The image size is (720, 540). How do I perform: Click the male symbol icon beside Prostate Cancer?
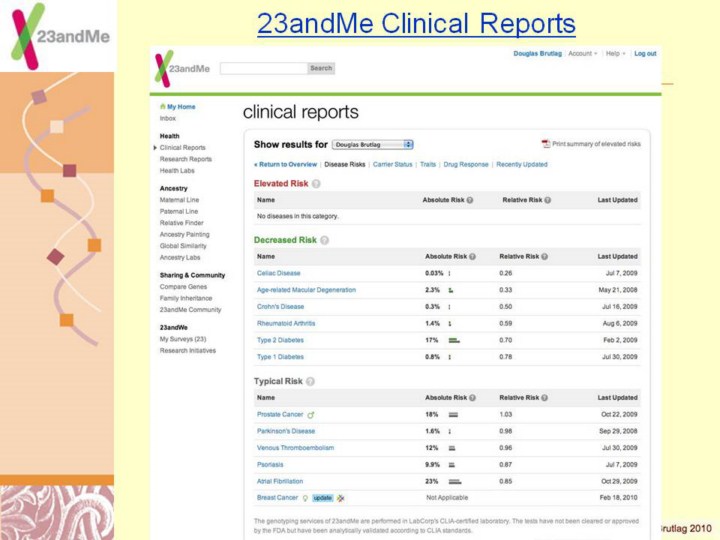coord(311,414)
